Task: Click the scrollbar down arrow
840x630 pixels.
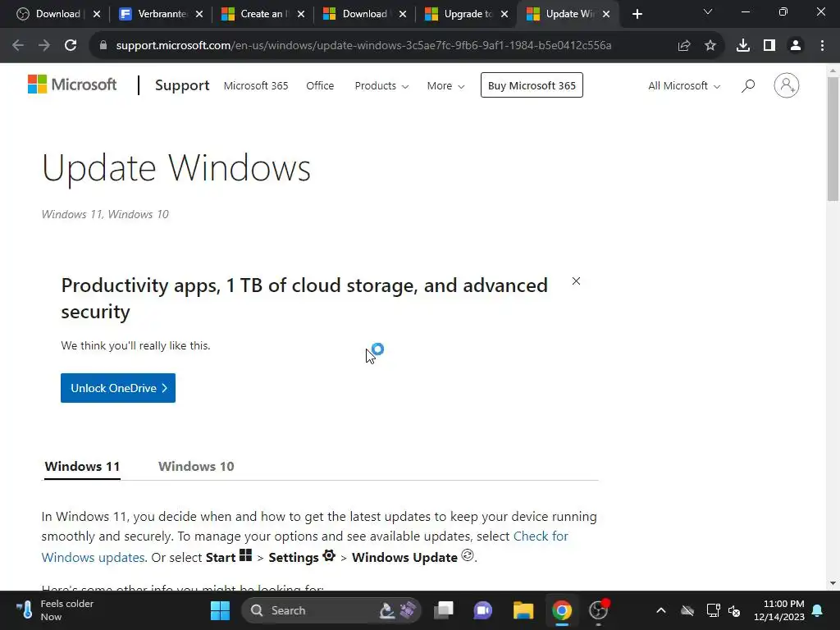Action: [x=833, y=583]
